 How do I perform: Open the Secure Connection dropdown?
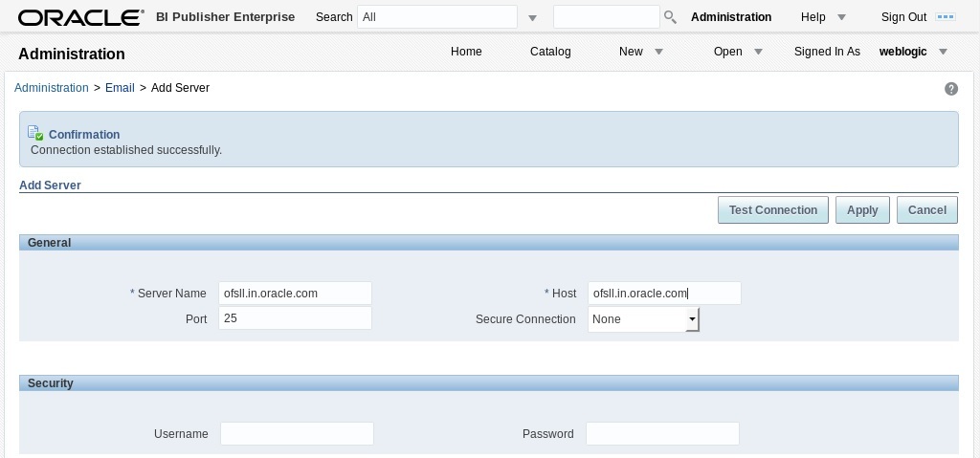[x=643, y=319]
